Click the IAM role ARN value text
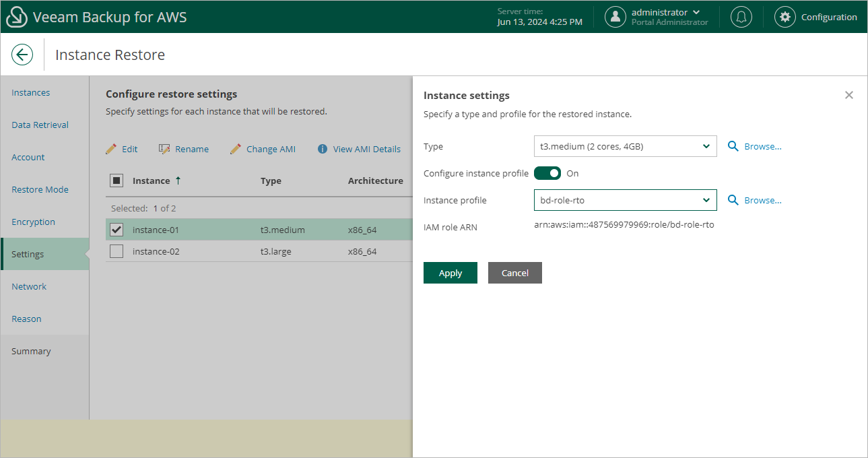The width and height of the screenshot is (868, 458). pos(624,224)
